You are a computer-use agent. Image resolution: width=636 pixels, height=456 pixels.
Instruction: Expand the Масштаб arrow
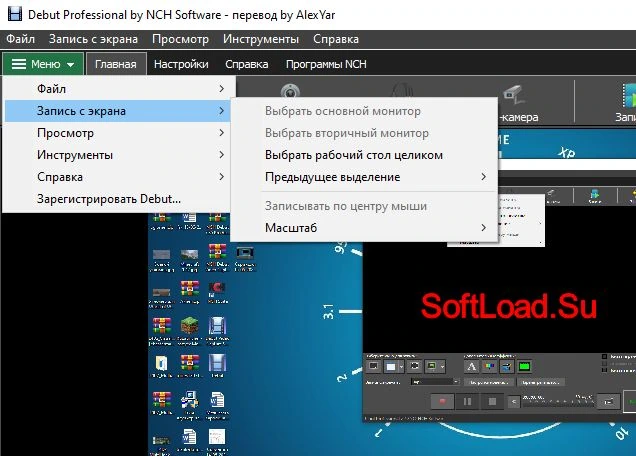coord(483,228)
